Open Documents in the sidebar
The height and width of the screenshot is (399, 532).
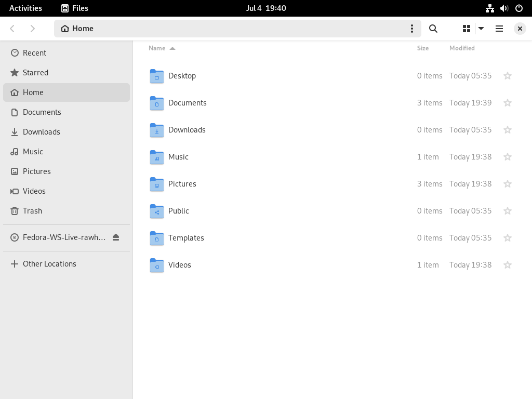(66, 112)
